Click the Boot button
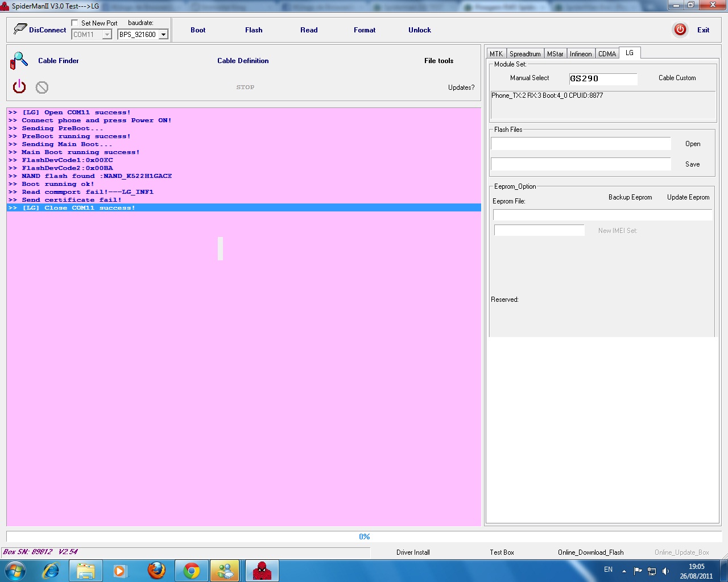The image size is (728, 582). coord(198,30)
